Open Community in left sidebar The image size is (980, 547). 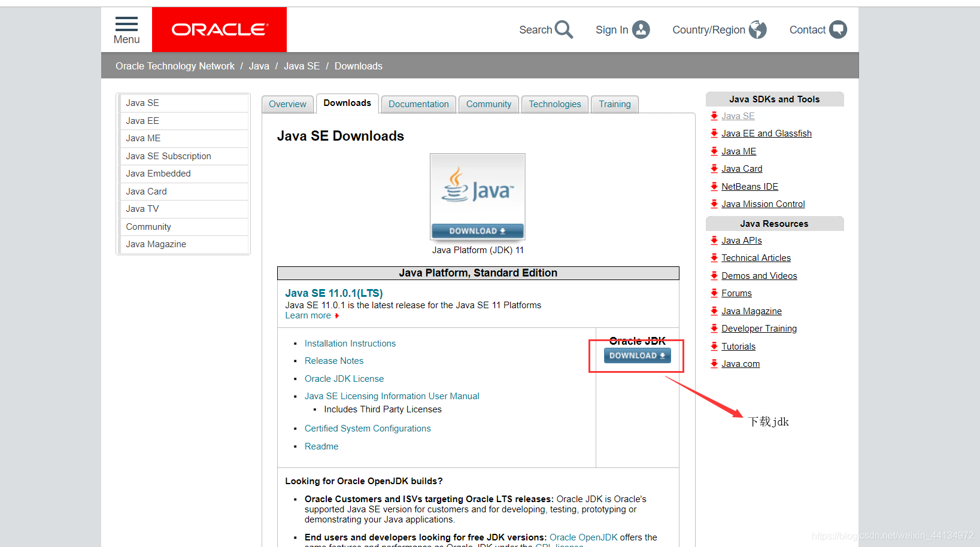(184, 227)
